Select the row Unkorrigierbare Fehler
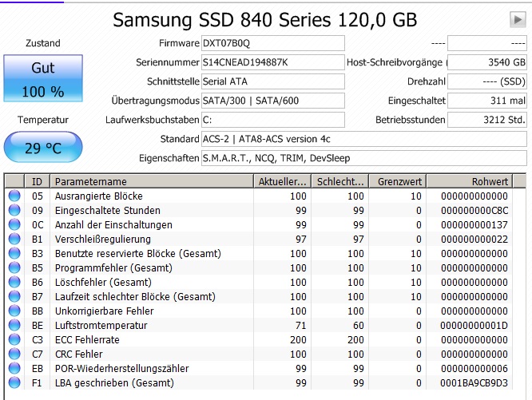The height and width of the screenshot is (400, 532). [259, 311]
